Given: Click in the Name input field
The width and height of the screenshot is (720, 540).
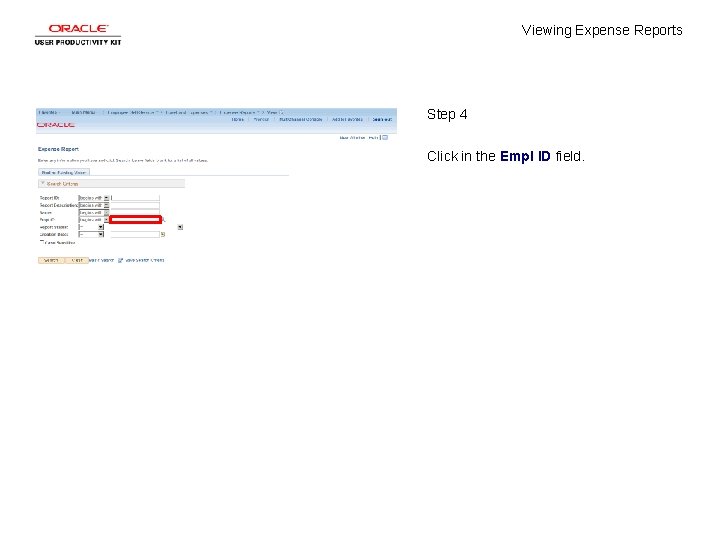Looking at the screenshot, I should tap(135, 213).
